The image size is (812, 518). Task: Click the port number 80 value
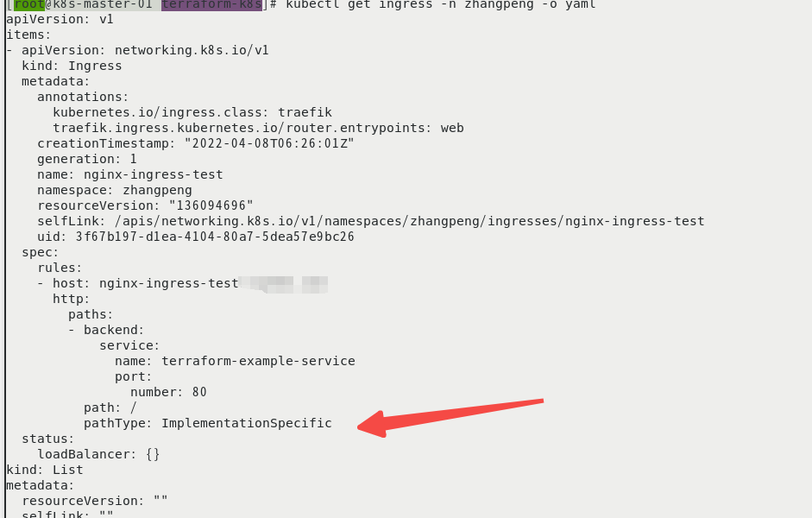(199, 392)
